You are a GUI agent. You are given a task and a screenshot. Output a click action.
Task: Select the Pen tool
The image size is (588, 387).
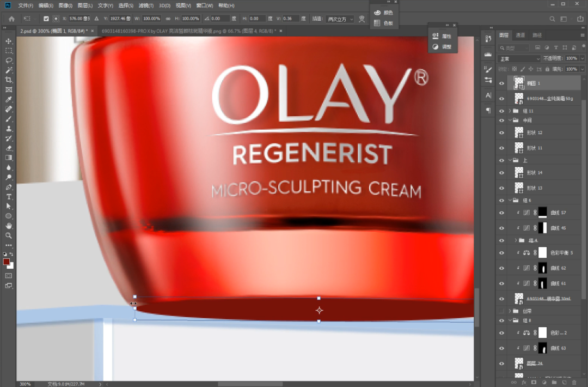(x=9, y=187)
